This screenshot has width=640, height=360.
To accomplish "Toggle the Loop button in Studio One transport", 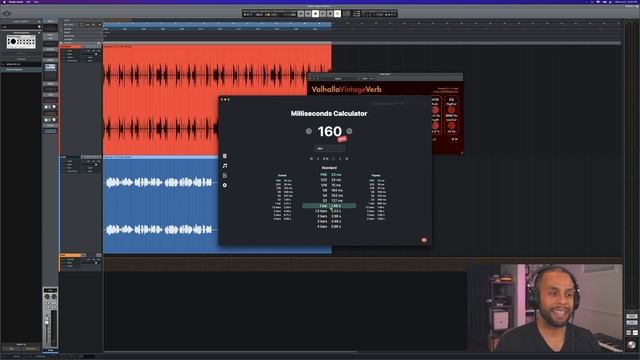I will tap(338, 14).
